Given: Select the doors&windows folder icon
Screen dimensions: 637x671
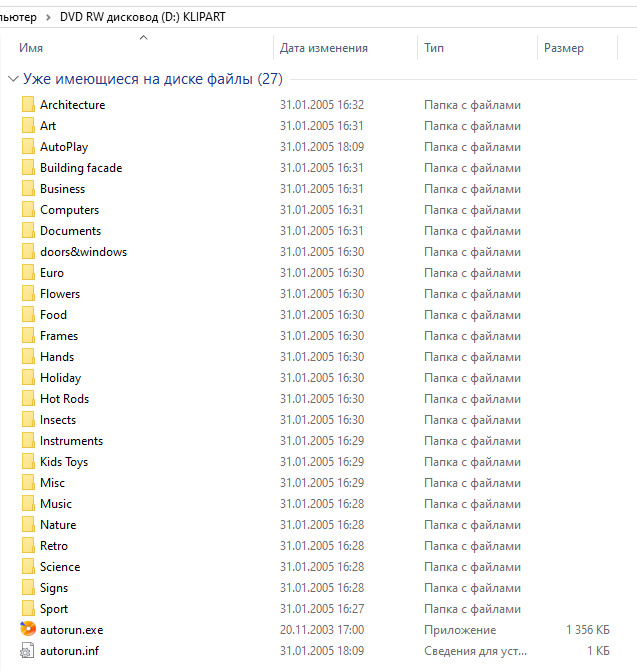Looking at the screenshot, I should [x=28, y=251].
